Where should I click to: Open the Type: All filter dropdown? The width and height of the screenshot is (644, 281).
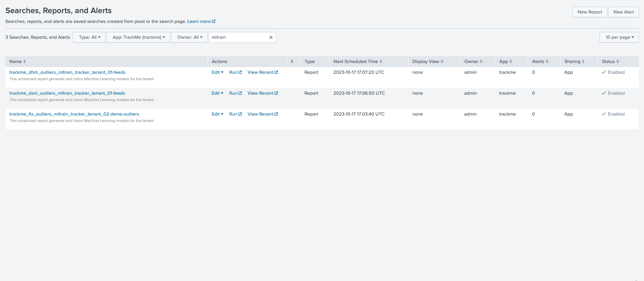click(x=89, y=37)
